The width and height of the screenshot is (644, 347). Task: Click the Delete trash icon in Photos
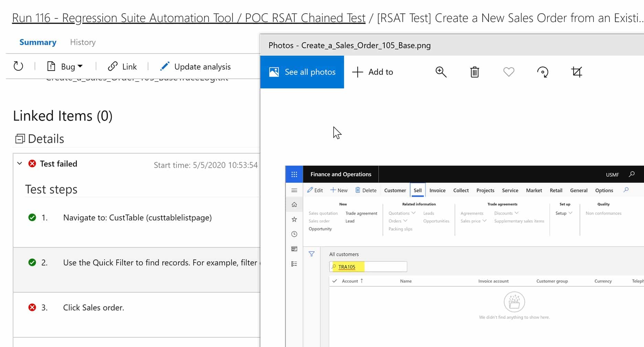click(x=474, y=72)
